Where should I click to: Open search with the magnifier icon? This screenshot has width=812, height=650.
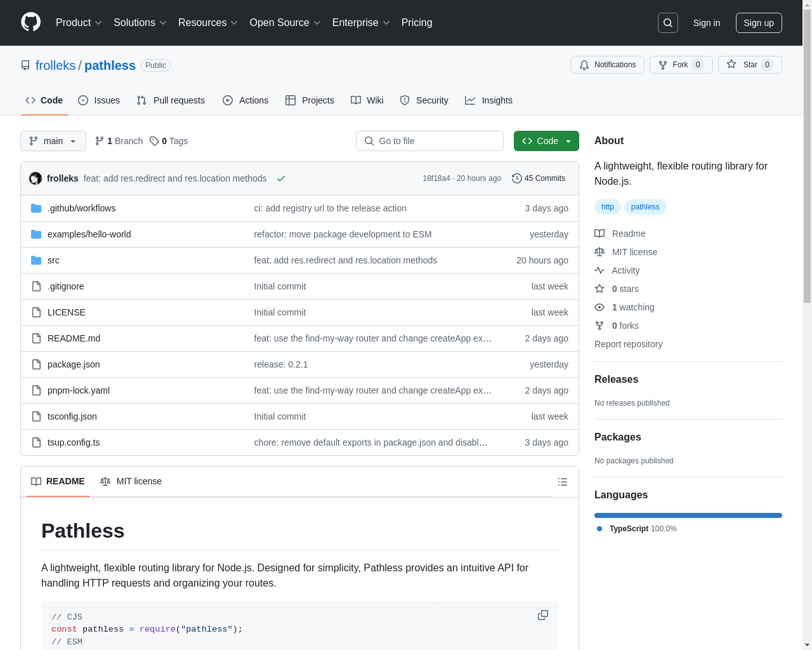[x=668, y=23]
